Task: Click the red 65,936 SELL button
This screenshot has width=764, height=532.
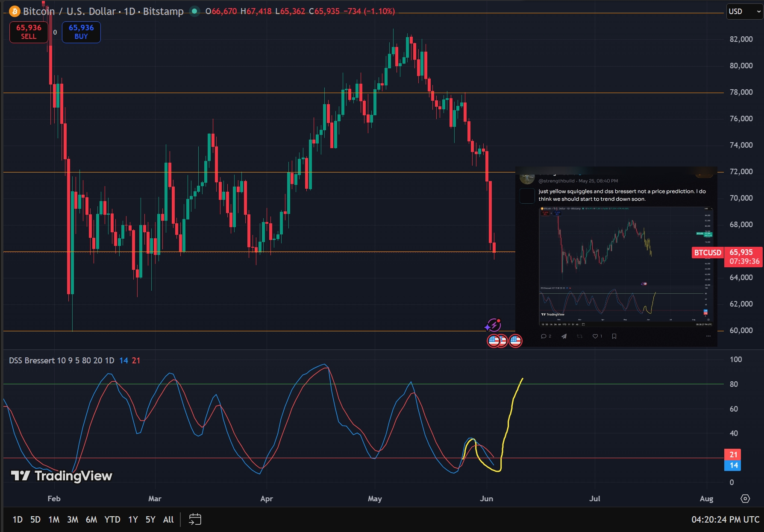Action: coord(29,32)
